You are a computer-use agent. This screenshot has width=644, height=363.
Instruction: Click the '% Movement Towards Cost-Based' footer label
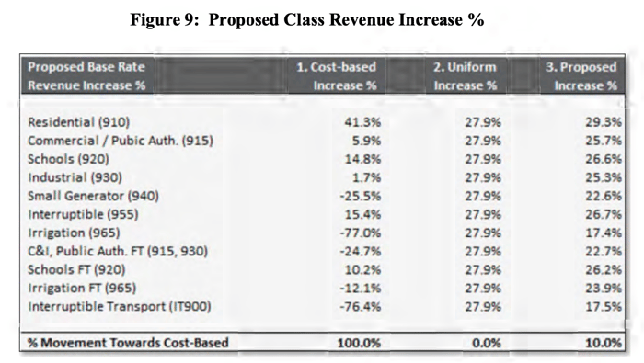click(x=128, y=343)
